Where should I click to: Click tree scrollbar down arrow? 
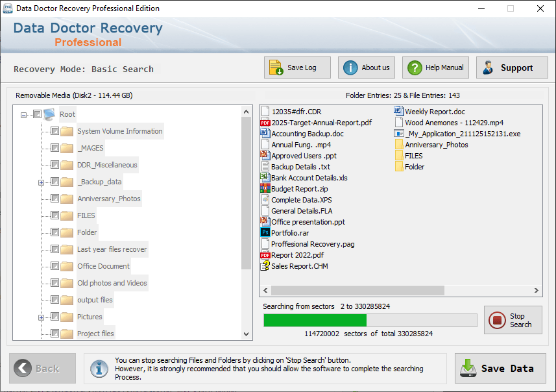(x=246, y=334)
